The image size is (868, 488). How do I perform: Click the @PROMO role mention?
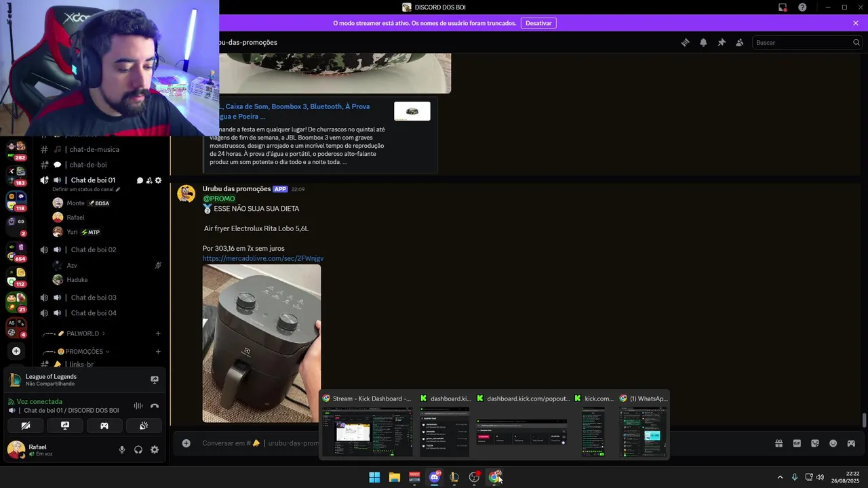(219, 199)
